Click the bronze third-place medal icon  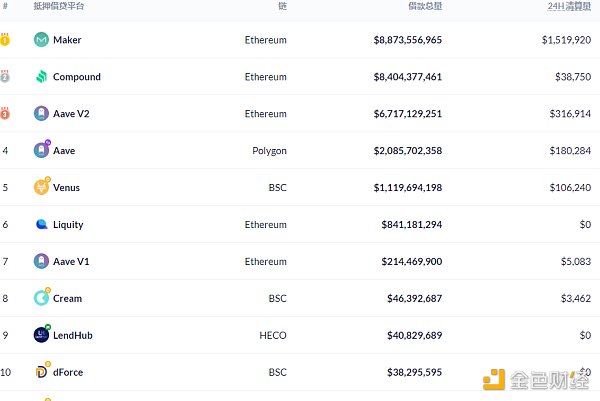(5, 113)
